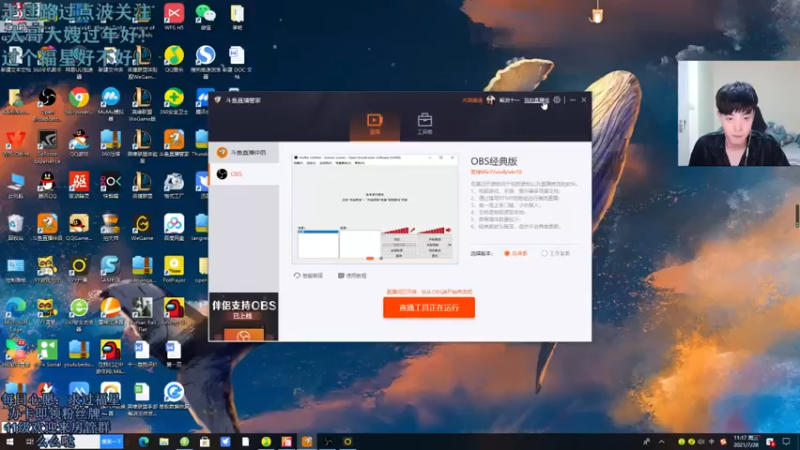This screenshot has height=450, width=800.
Task: Open the 使用教程 tutorial link
Action: pyautogui.click(x=353, y=276)
